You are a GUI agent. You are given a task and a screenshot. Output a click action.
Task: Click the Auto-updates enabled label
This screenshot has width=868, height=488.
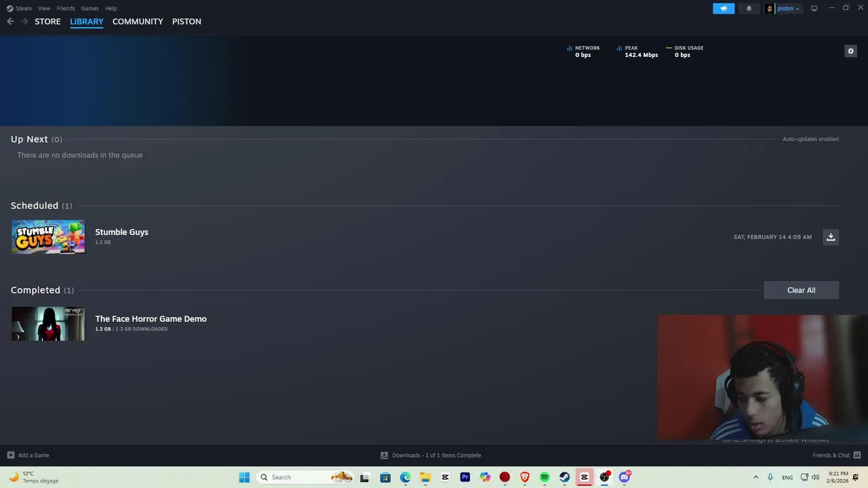810,139
